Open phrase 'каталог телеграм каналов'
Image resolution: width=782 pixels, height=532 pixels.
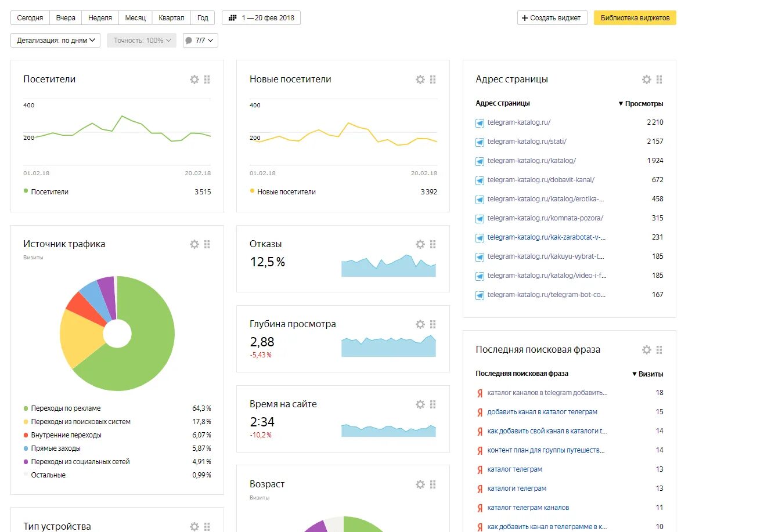tap(528, 508)
